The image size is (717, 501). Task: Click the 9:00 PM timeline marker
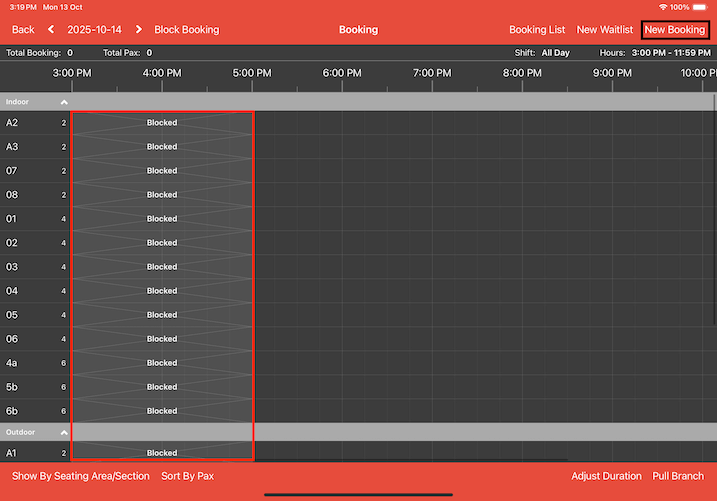pyautogui.click(x=612, y=73)
